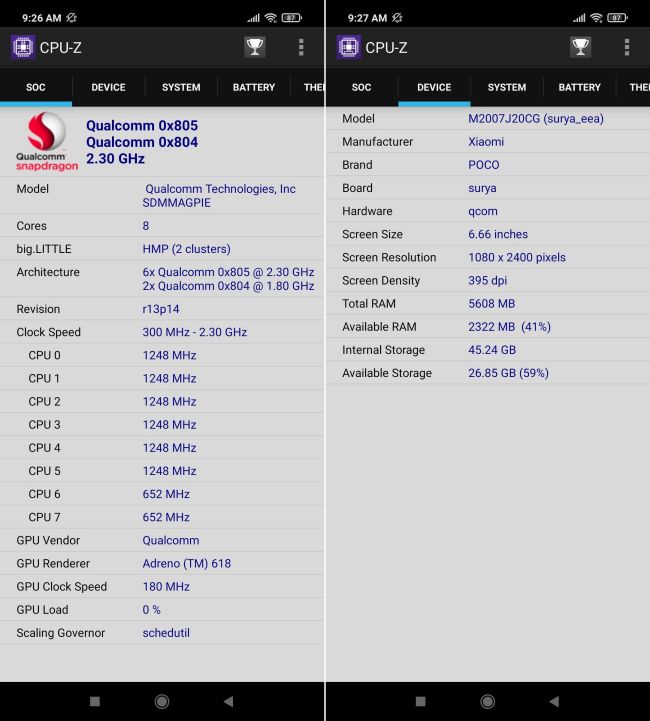Select SOC tab on left screen

[36, 87]
